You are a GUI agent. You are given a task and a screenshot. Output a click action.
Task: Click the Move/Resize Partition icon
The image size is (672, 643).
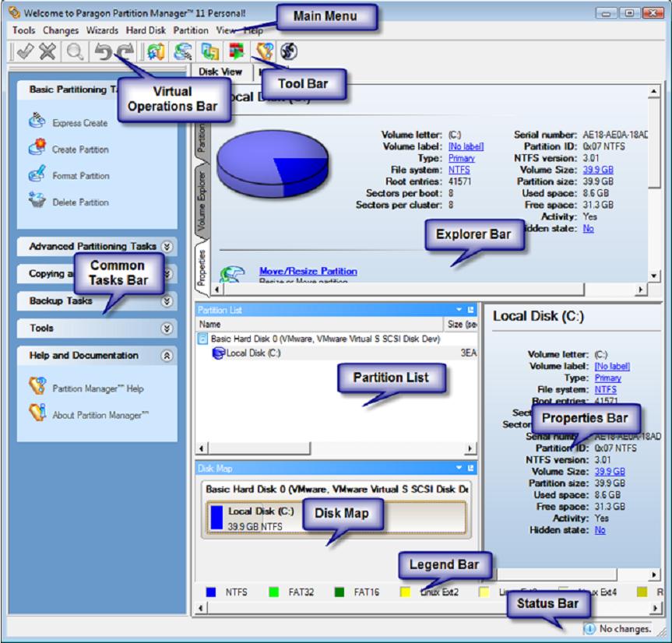pyautogui.click(x=232, y=274)
